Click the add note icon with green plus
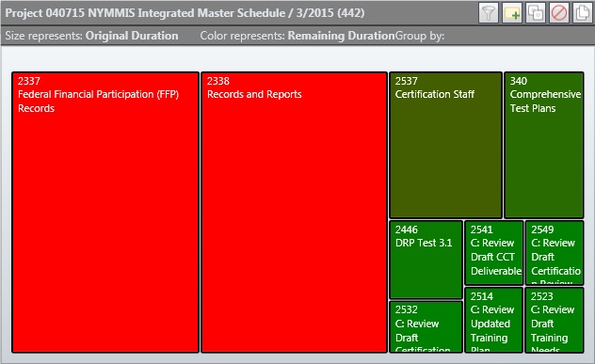The width and height of the screenshot is (595, 364). (512, 13)
